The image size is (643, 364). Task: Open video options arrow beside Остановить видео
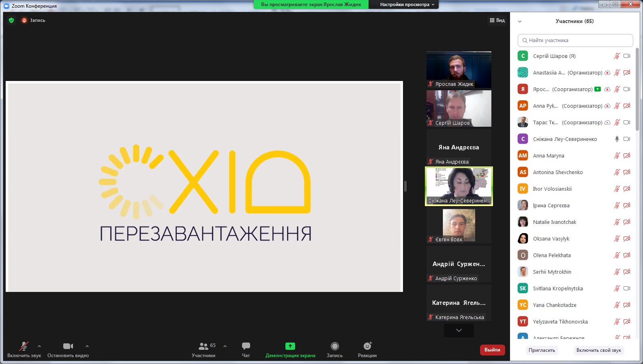pyautogui.click(x=87, y=346)
